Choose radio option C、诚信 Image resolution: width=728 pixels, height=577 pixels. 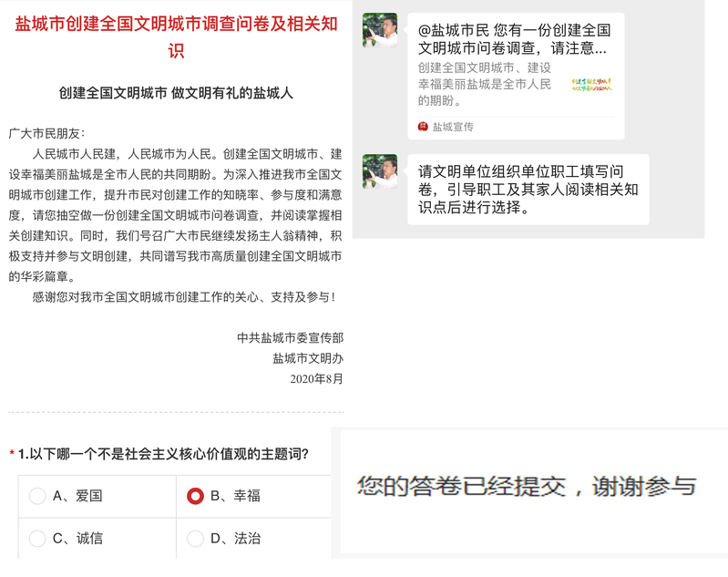tap(37, 539)
